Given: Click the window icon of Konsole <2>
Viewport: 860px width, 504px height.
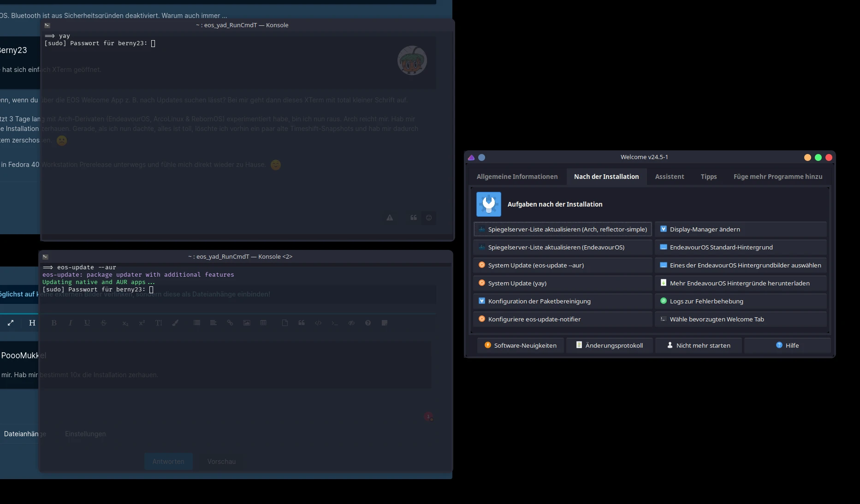Looking at the screenshot, I should pyautogui.click(x=45, y=257).
